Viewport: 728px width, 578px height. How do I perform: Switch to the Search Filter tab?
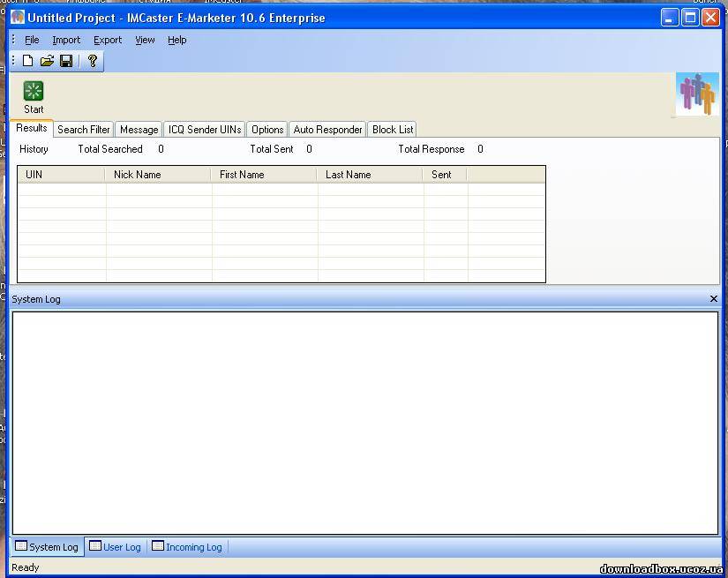point(84,130)
